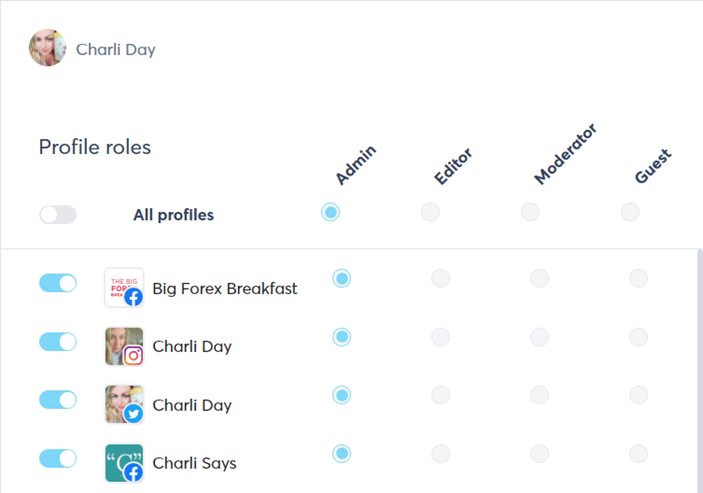This screenshot has width=703, height=493.
Task: Turn off the Charli Says profile toggle
Action: 58,459
